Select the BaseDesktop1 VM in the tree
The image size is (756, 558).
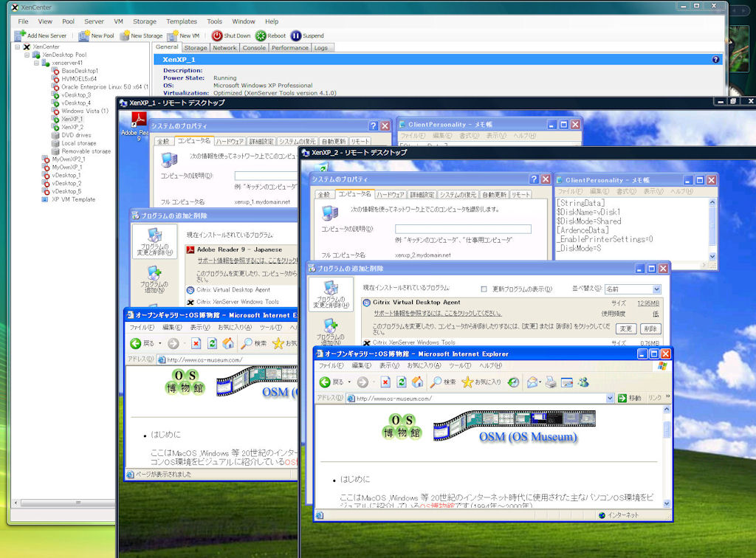(80, 71)
